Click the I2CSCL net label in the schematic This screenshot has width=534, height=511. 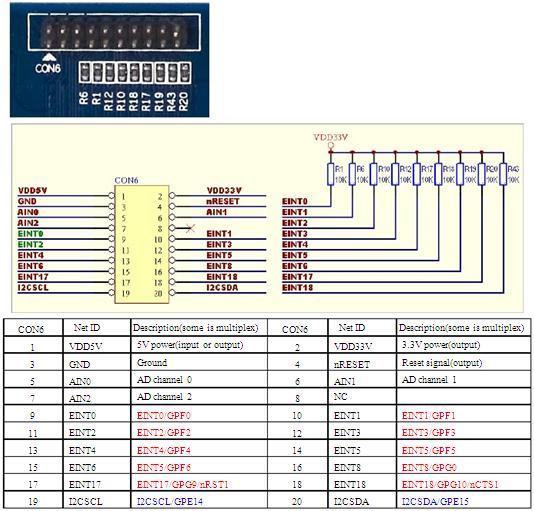[33, 288]
